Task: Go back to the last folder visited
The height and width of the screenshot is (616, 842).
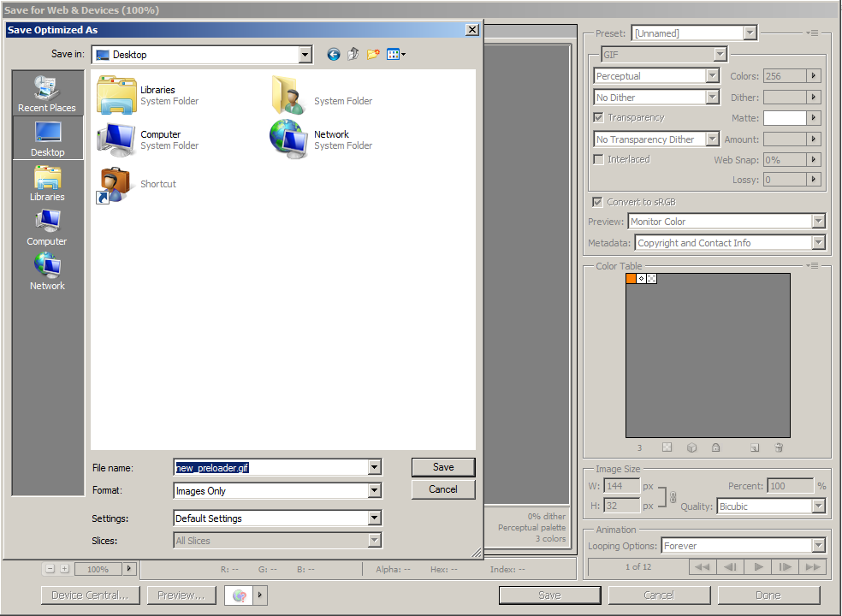Action: click(334, 54)
